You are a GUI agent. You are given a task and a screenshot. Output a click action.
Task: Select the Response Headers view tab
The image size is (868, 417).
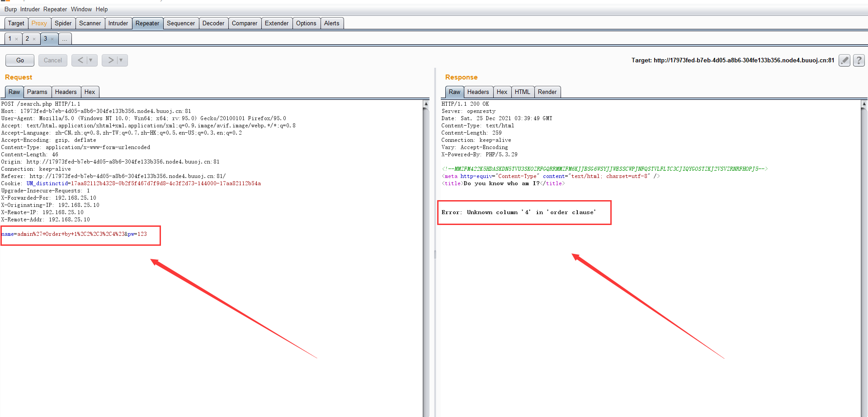click(478, 92)
